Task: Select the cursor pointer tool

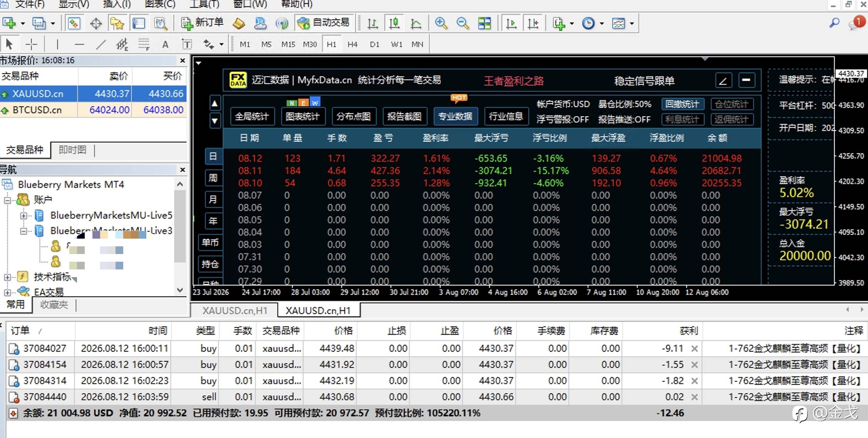Action: (x=9, y=44)
